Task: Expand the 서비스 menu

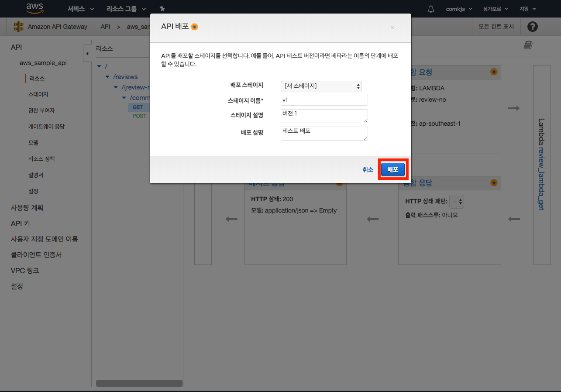Action: pyautogui.click(x=80, y=9)
